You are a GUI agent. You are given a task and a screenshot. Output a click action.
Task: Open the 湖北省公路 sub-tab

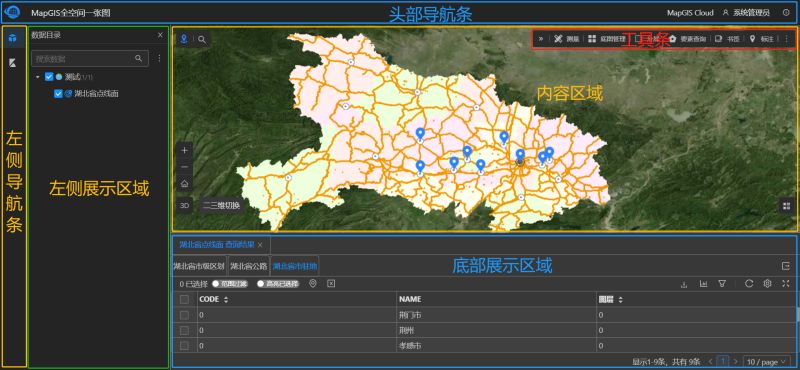248,266
